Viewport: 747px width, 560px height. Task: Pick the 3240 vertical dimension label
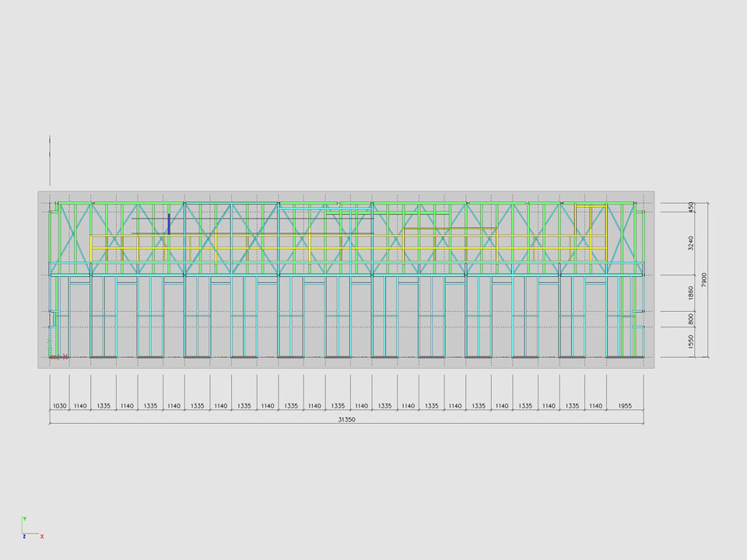coord(691,243)
